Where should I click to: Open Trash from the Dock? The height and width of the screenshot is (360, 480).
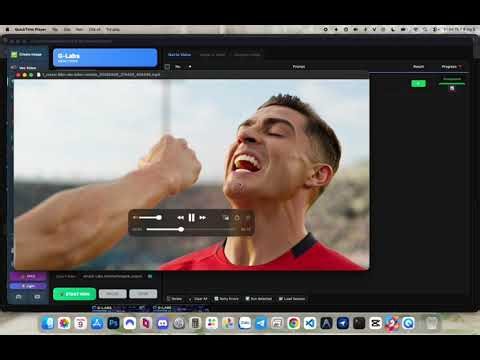[x=431, y=323]
